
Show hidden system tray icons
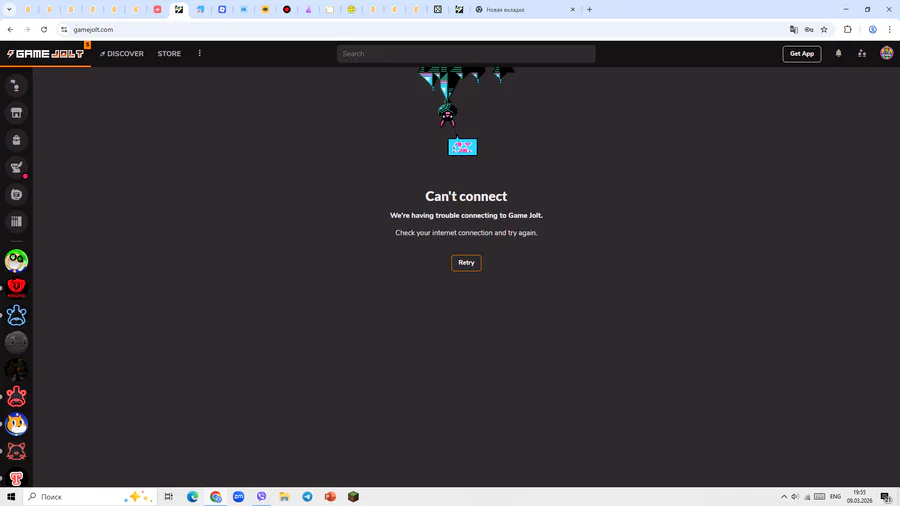[x=784, y=497]
